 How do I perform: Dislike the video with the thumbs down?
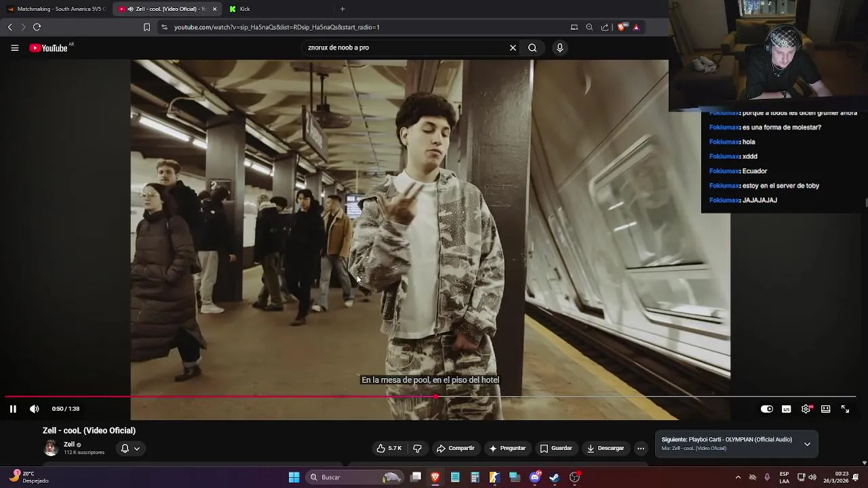click(x=417, y=448)
